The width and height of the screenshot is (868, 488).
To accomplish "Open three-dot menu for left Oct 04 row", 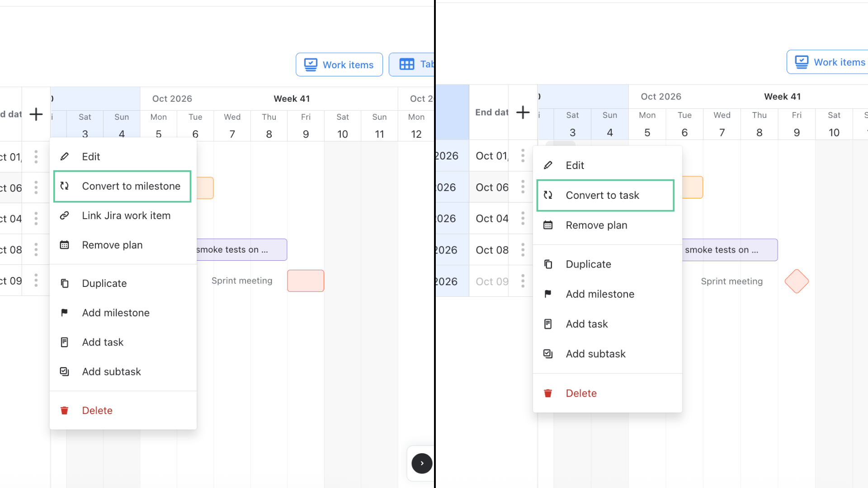I will pos(36,219).
